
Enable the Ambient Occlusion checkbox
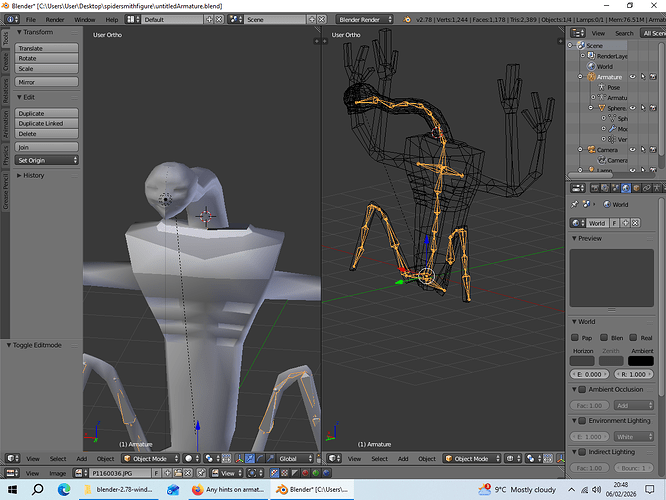(x=582, y=389)
